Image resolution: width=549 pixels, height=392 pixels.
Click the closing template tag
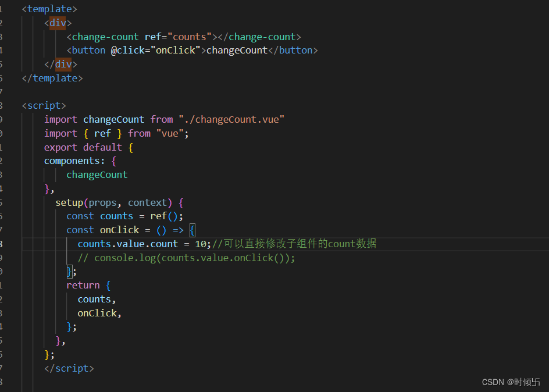[x=52, y=78]
